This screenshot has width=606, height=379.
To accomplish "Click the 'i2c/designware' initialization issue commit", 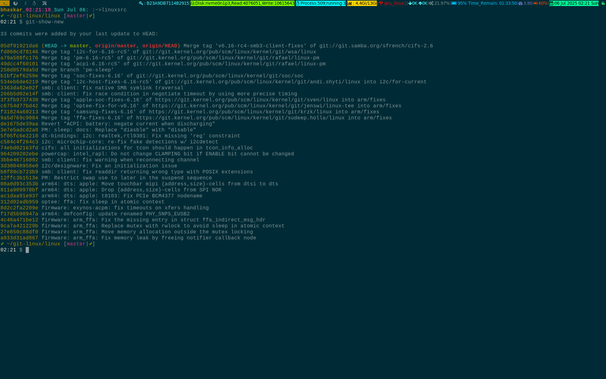I will tap(89, 166).
